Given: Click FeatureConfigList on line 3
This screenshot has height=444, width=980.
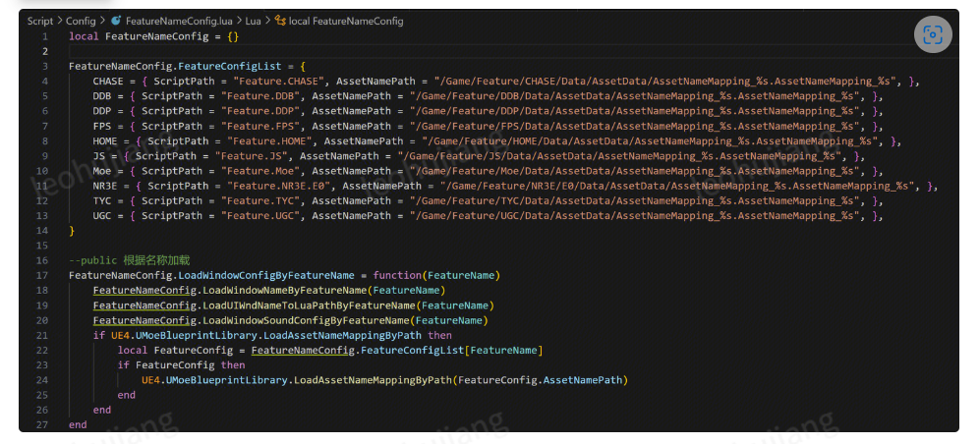Looking at the screenshot, I should click(x=230, y=66).
